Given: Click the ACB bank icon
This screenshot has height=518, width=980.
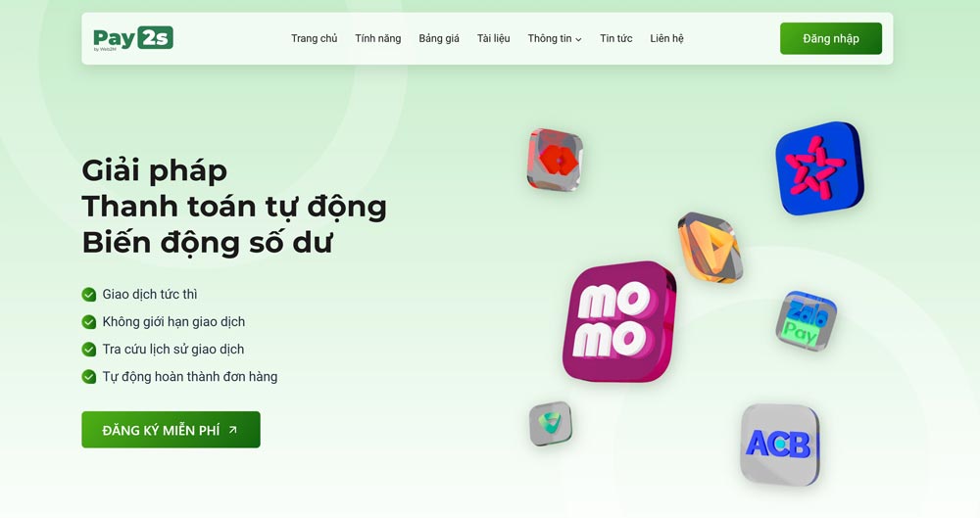Looking at the screenshot, I should point(780,445).
